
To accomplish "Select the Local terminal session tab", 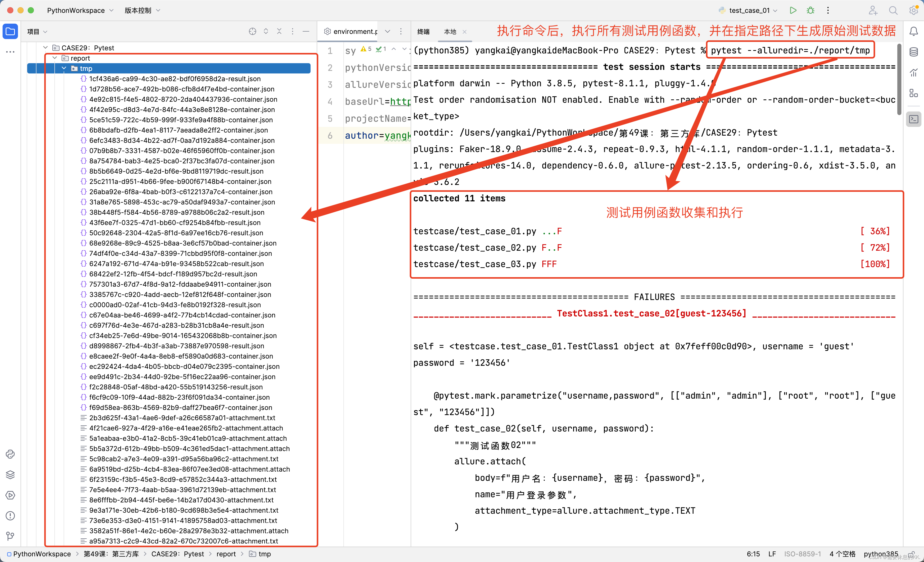I will coord(450,32).
